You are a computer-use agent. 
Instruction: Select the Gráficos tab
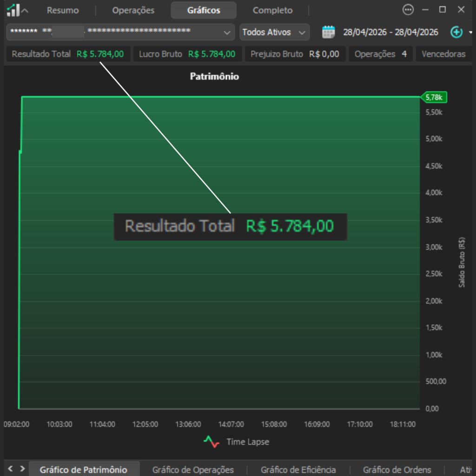pyautogui.click(x=204, y=10)
